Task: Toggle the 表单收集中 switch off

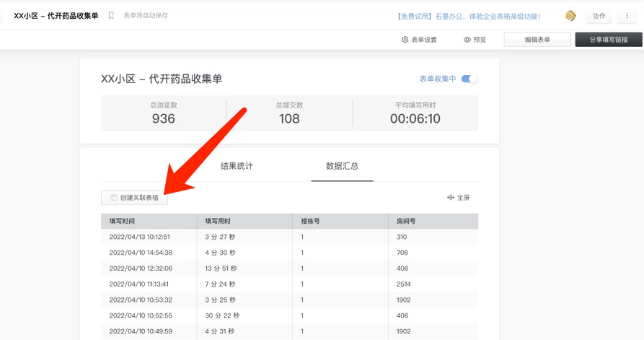Action: (469, 79)
